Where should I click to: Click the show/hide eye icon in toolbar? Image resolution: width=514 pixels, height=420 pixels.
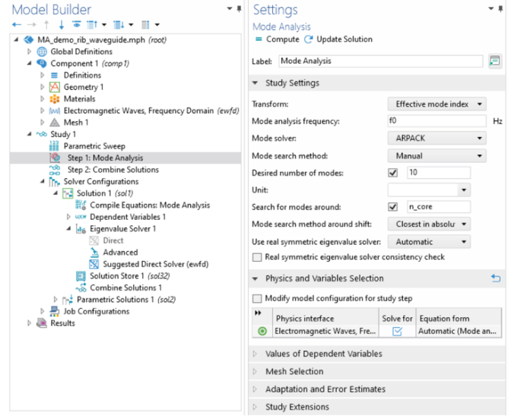click(x=77, y=24)
